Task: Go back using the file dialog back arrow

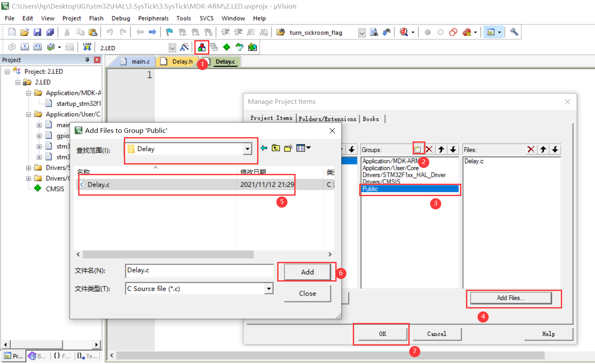Action: pyautogui.click(x=264, y=148)
